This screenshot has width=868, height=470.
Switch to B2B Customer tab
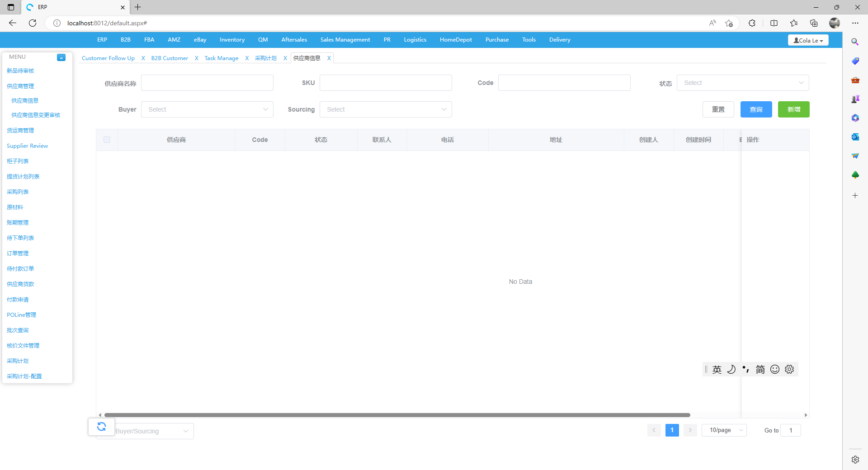[170, 58]
